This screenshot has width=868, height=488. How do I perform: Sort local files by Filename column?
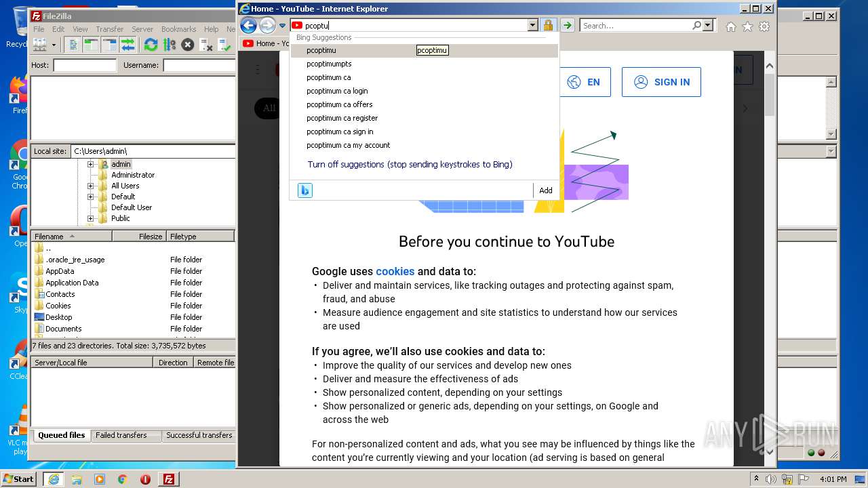(72, 236)
